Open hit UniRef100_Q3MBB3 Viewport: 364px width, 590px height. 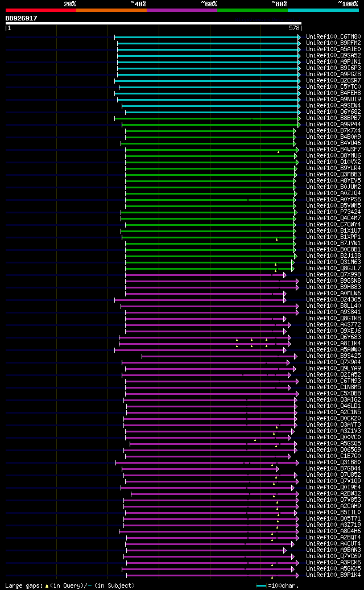point(333,175)
